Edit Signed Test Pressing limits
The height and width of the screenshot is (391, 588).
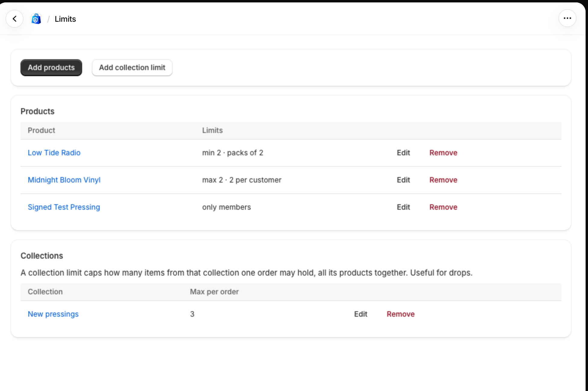tap(403, 207)
